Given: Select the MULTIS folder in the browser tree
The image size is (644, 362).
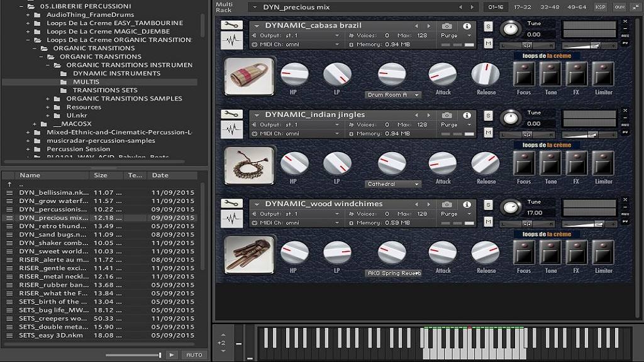Looking at the screenshot, I should (x=86, y=82).
